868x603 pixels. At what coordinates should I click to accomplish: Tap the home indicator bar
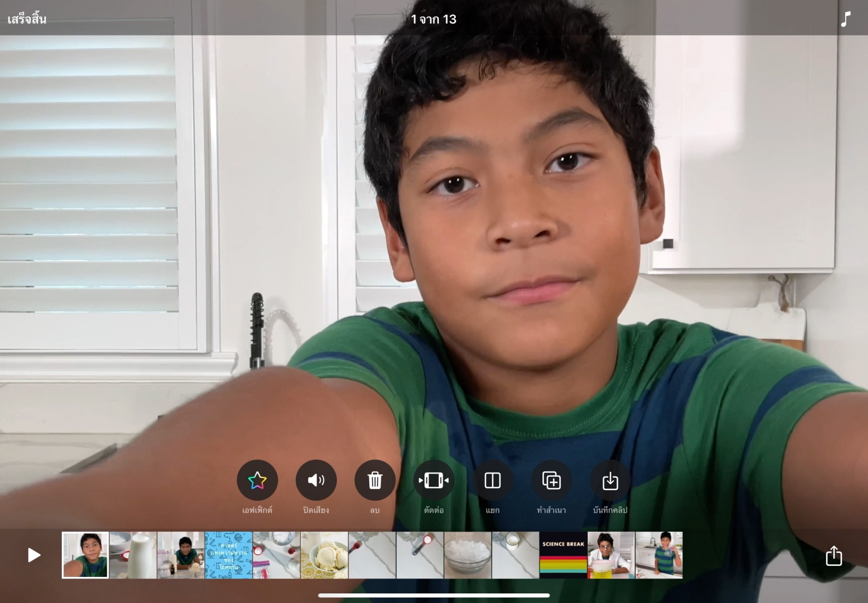433,596
